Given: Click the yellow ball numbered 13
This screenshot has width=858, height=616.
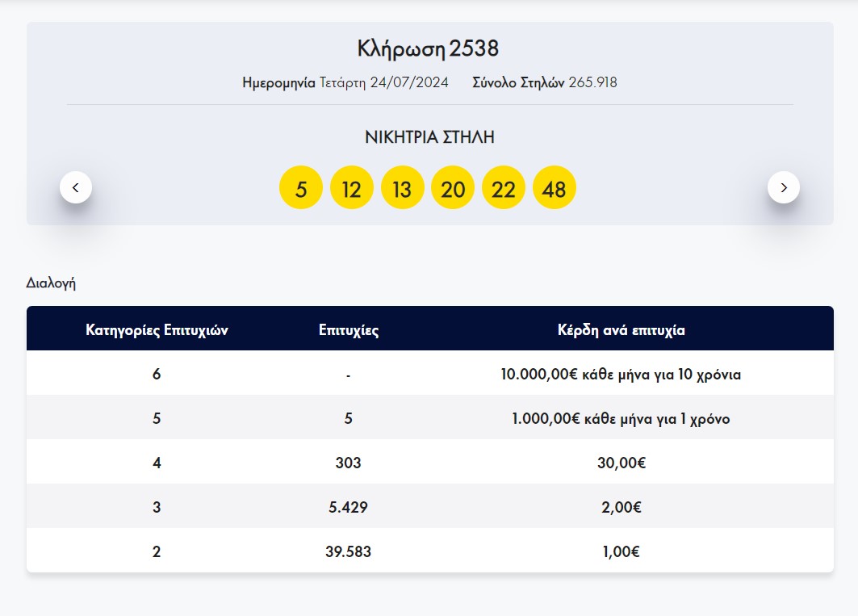Looking at the screenshot, I should (x=402, y=188).
